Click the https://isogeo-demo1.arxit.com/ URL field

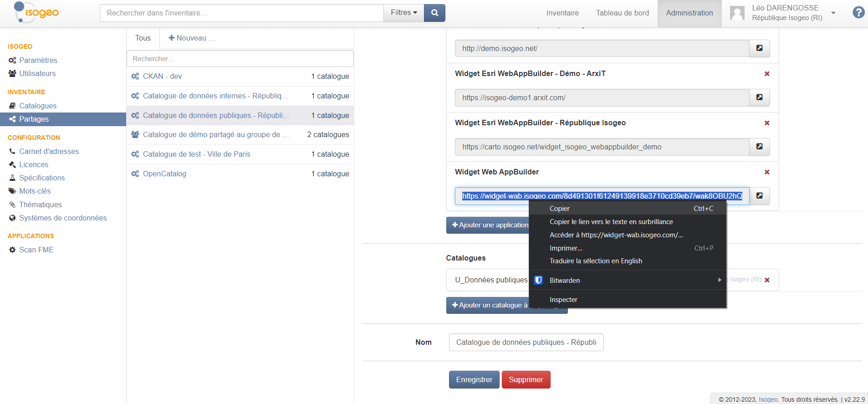(x=602, y=97)
